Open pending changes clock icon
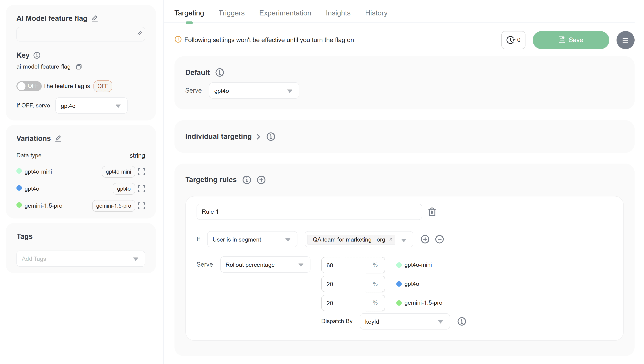The height and width of the screenshot is (364, 644). coord(513,40)
